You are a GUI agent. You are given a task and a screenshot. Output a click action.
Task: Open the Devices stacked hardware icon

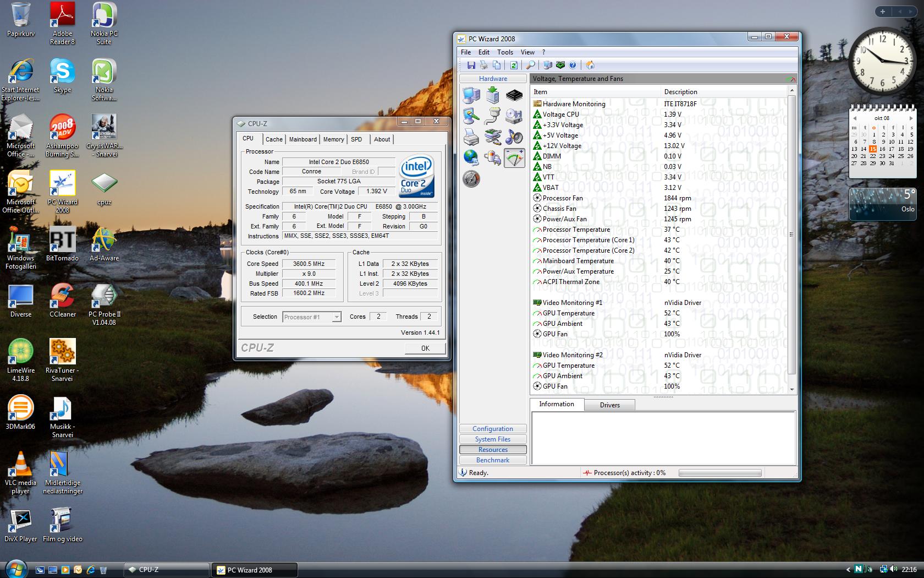tap(492, 137)
